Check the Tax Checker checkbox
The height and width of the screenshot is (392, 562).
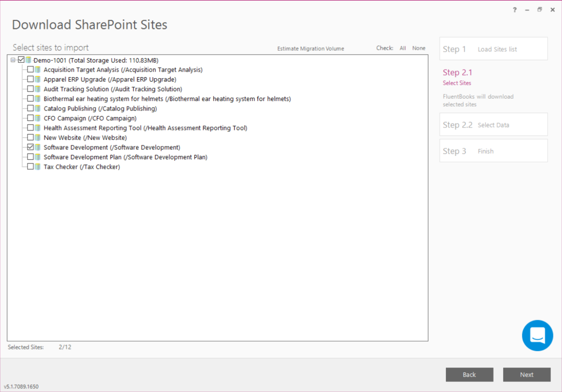pyautogui.click(x=31, y=166)
